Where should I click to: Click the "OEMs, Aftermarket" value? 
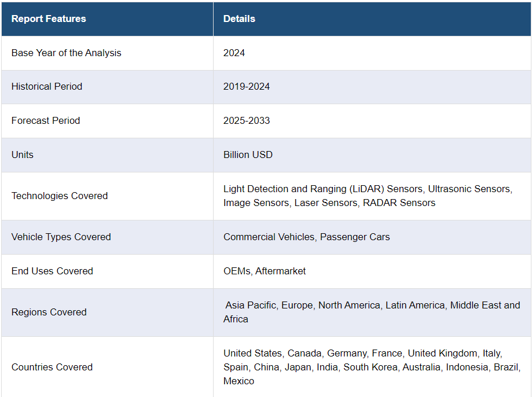pyautogui.click(x=265, y=271)
